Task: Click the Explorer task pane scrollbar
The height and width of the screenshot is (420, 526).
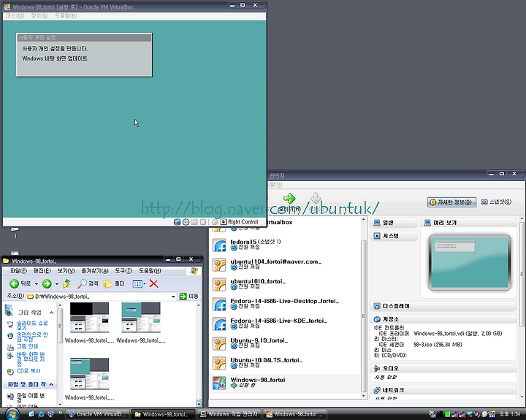Action: (x=60, y=326)
